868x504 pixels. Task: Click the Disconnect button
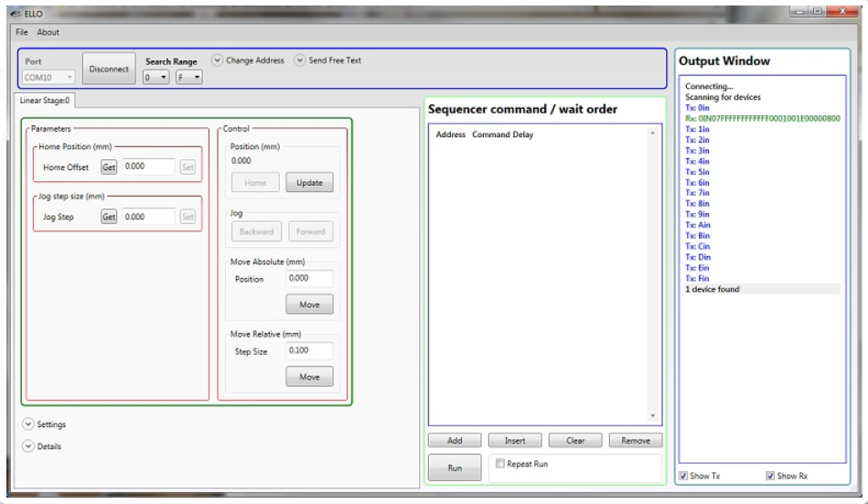coord(109,69)
